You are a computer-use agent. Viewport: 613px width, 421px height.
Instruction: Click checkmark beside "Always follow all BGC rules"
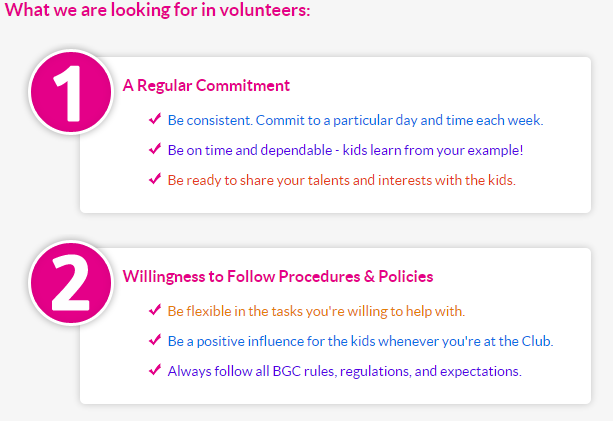click(155, 370)
